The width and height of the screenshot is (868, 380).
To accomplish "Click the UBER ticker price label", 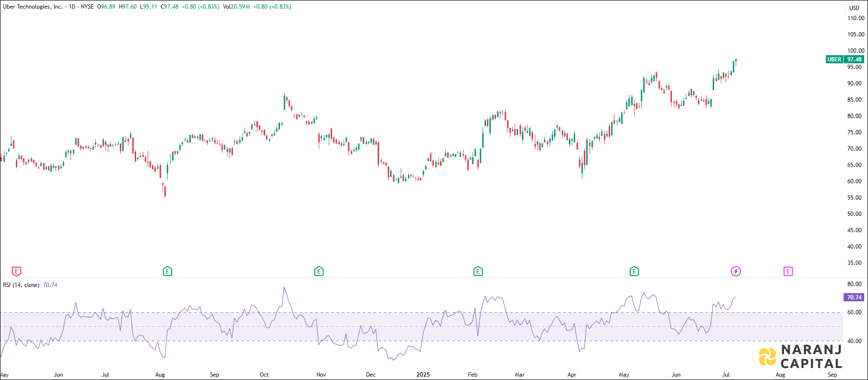I will pos(834,59).
